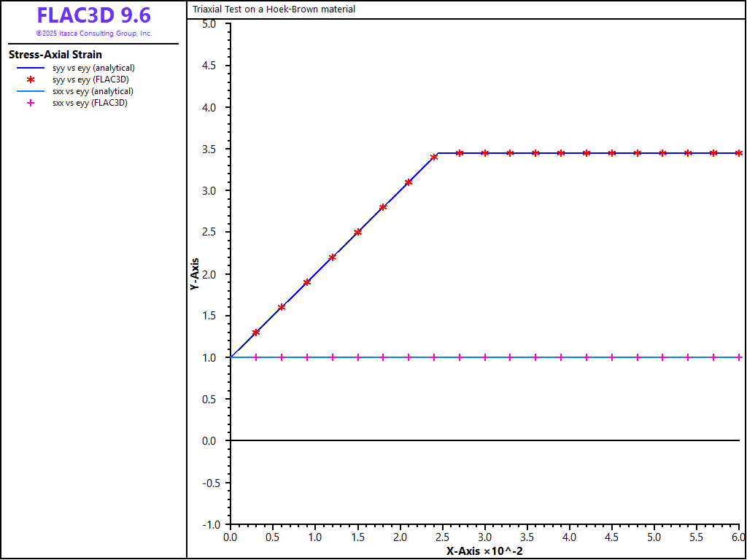Image resolution: width=747 pixels, height=560 pixels.
Task: Click the dark blue syy analytical line swatch
Action: [x=31, y=68]
